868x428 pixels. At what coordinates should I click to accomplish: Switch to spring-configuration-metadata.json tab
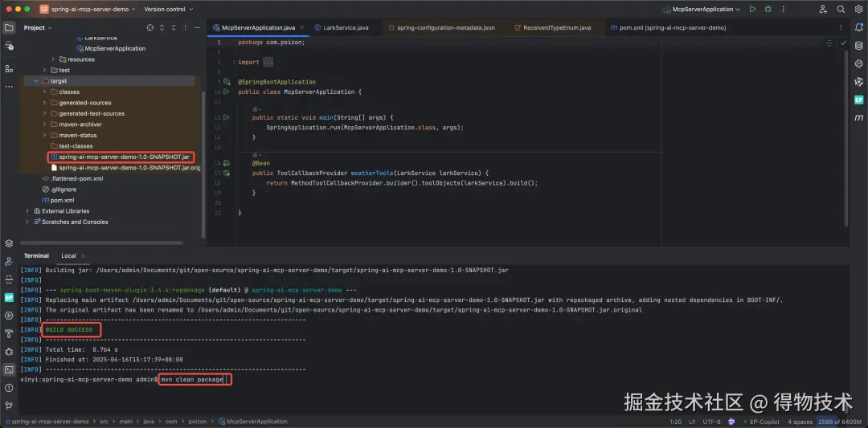tap(441, 27)
